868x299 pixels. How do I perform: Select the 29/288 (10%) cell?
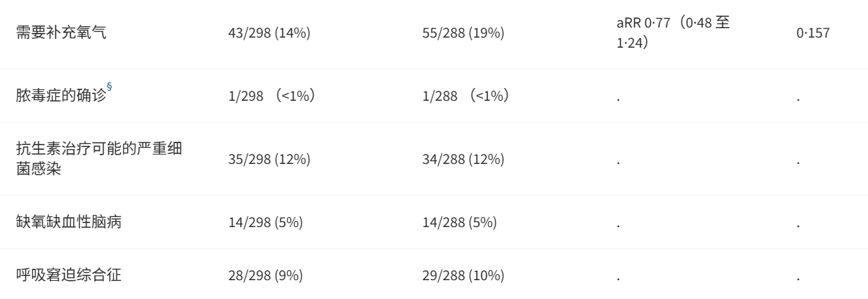(x=461, y=275)
